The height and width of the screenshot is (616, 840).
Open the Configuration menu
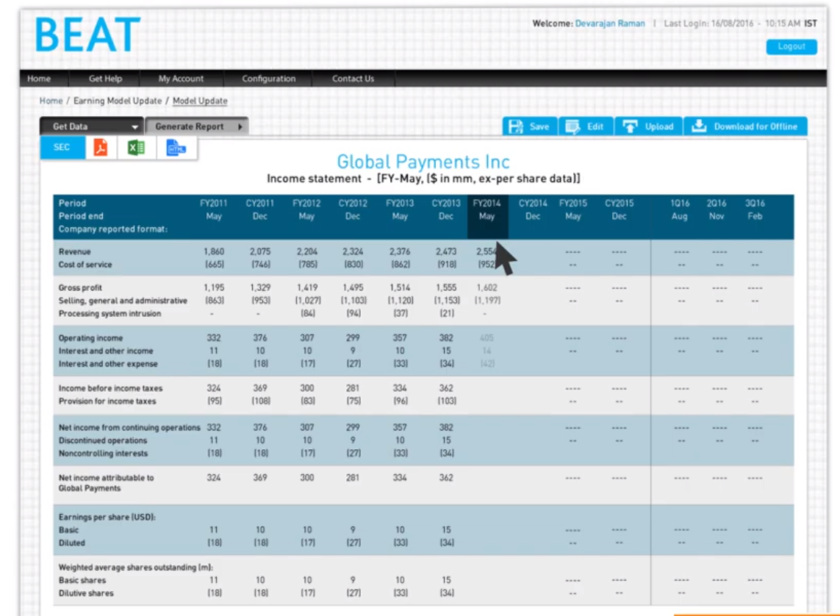pos(269,79)
